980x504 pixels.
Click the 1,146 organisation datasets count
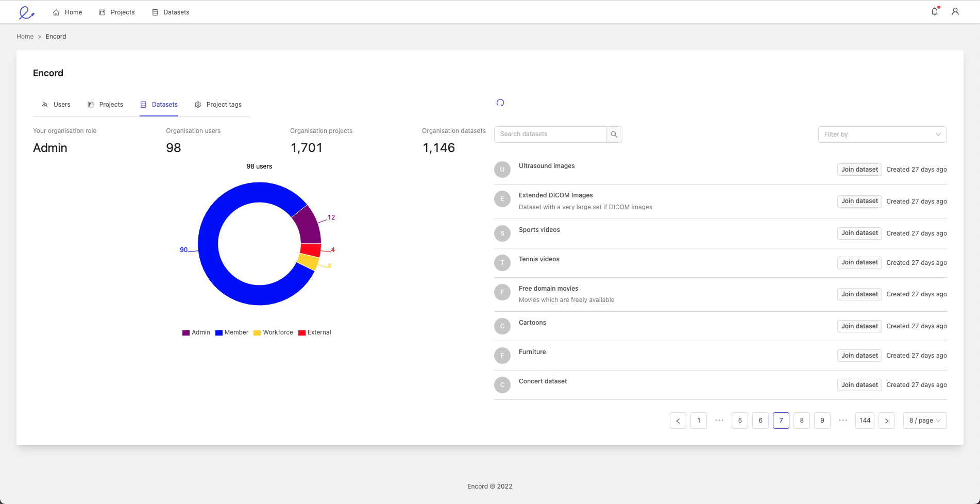click(x=439, y=148)
